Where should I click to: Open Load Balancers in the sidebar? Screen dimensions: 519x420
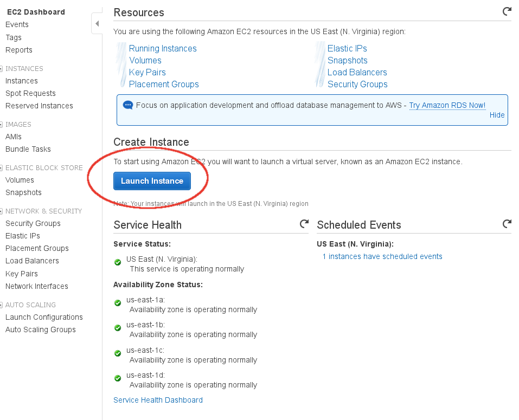coord(32,261)
